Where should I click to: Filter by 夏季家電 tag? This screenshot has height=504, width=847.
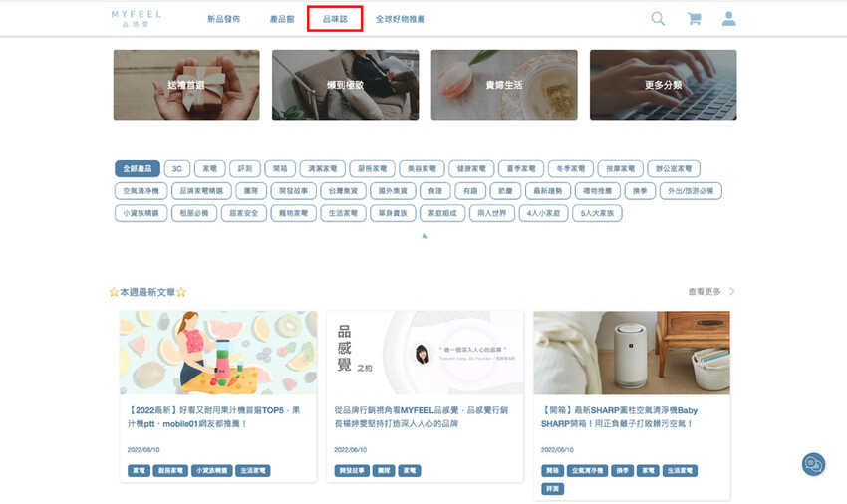[x=521, y=168]
